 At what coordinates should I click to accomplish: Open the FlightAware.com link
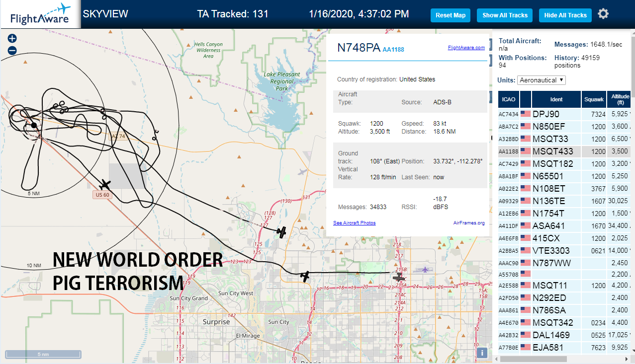[466, 48]
